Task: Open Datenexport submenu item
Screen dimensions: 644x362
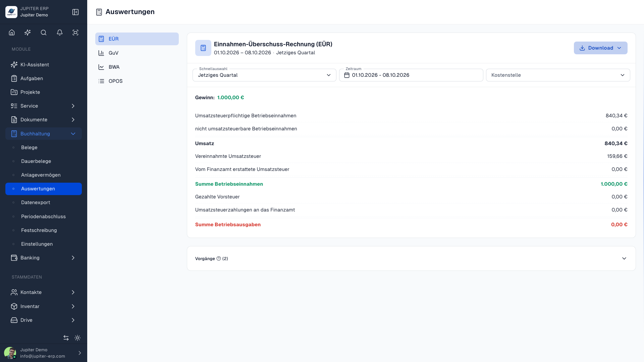Action: tap(44, 202)
